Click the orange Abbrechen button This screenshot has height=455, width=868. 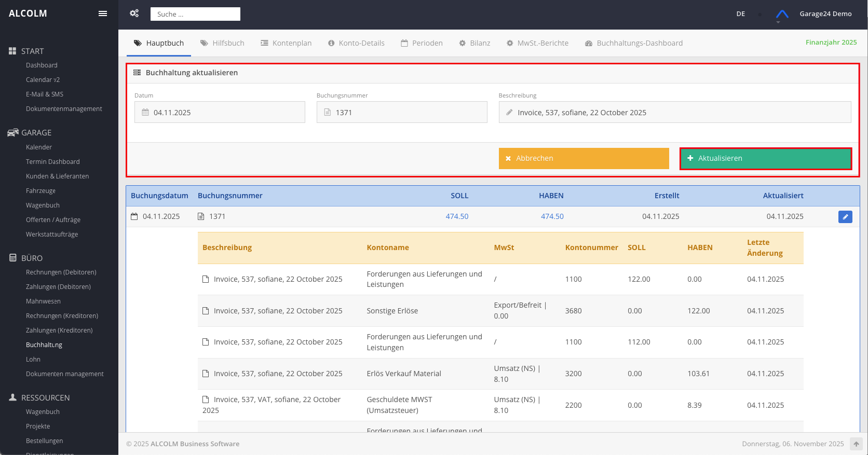coord(584,158)
